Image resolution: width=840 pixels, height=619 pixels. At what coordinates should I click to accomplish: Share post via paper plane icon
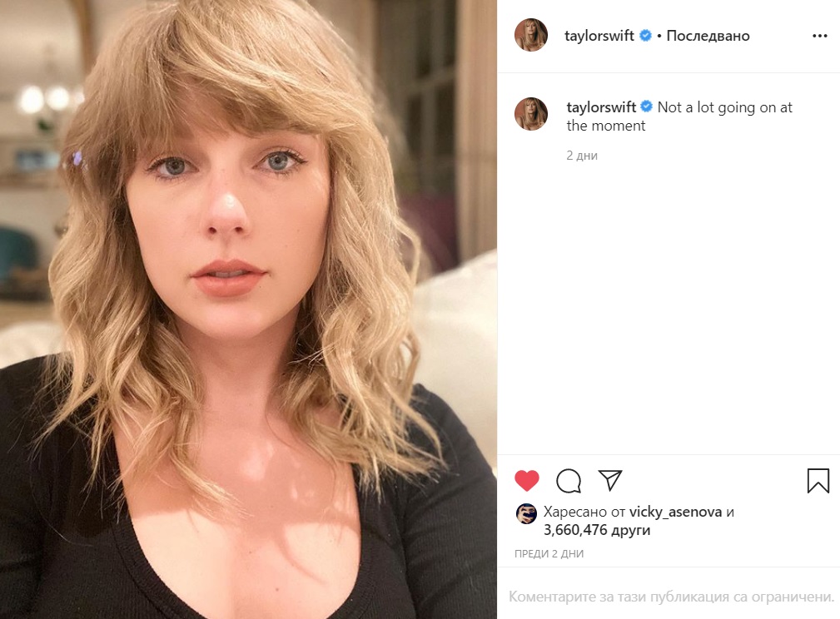610,480
